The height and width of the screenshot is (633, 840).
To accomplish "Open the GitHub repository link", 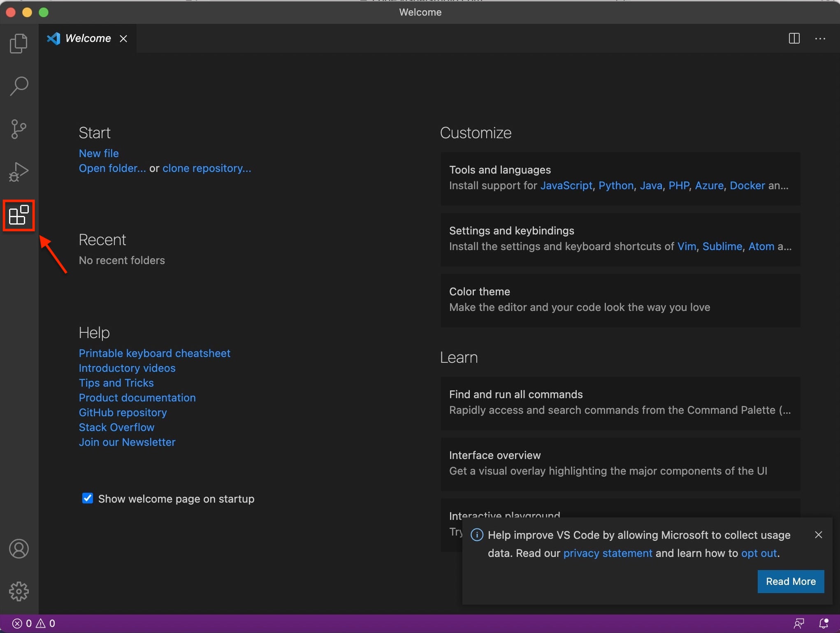I will coord(123,413).
